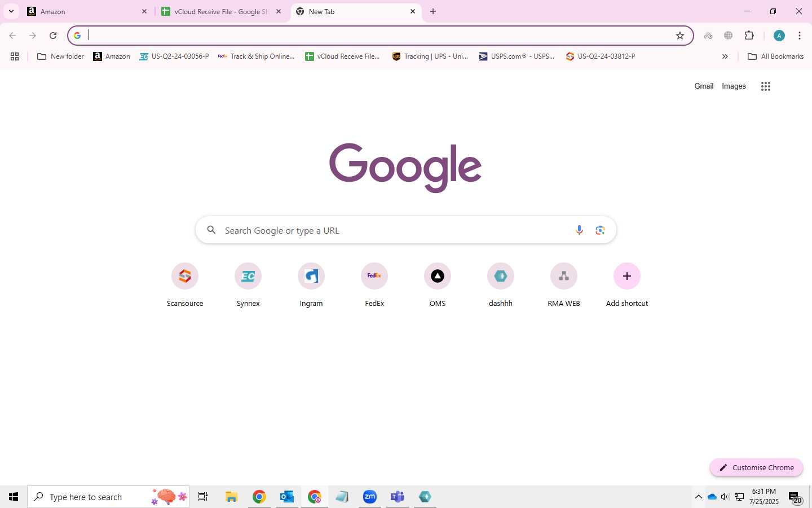Image resolution: width=812 pixels, height=508 pixels.
Task: Close the New Tab tab
Action: coord(413,11)
